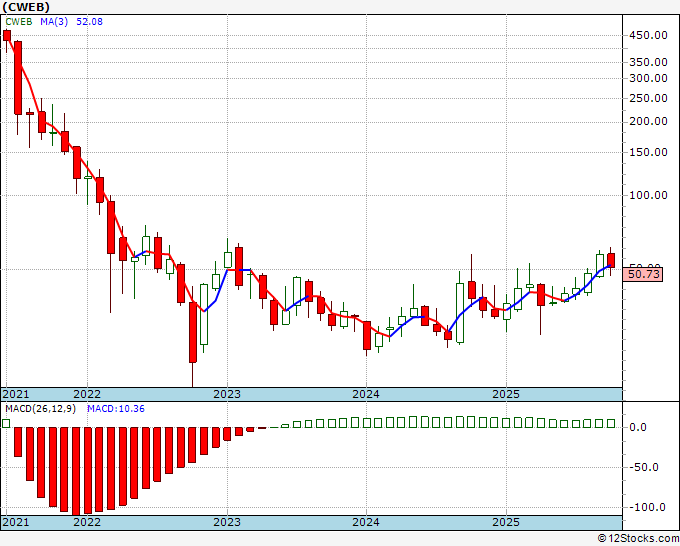
Task: Click the 250.00 price axis label
Action: point(648,98)
